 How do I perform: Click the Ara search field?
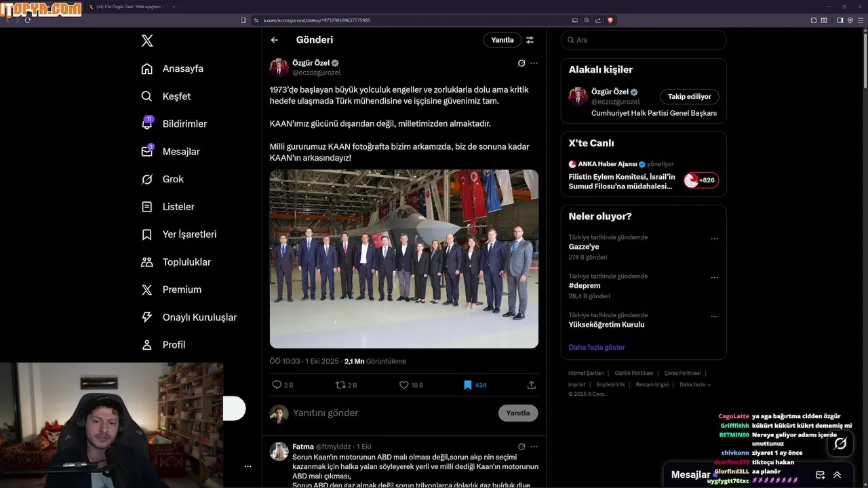click(x=644, y=40)
